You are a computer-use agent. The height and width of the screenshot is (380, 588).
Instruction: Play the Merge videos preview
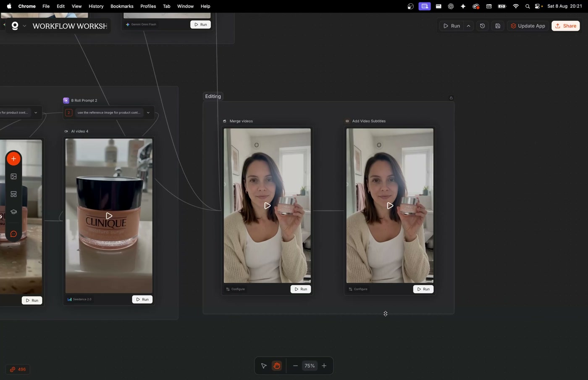pyautogui.click(x=267, y=206)
